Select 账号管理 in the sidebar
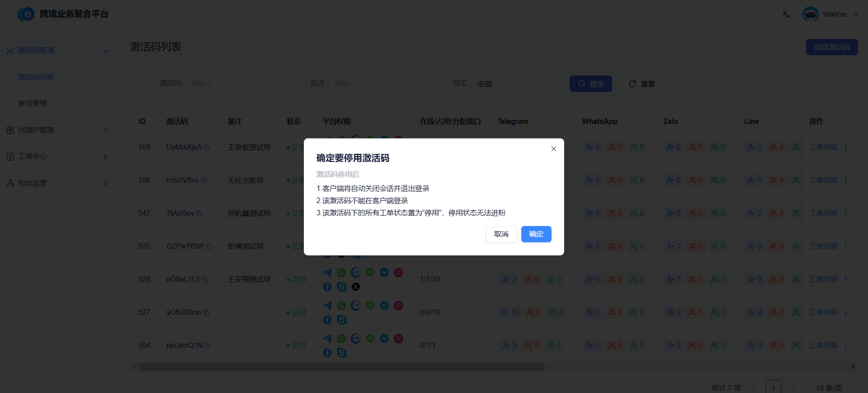This screenshot has width=868, height=393. coord(33,104)
